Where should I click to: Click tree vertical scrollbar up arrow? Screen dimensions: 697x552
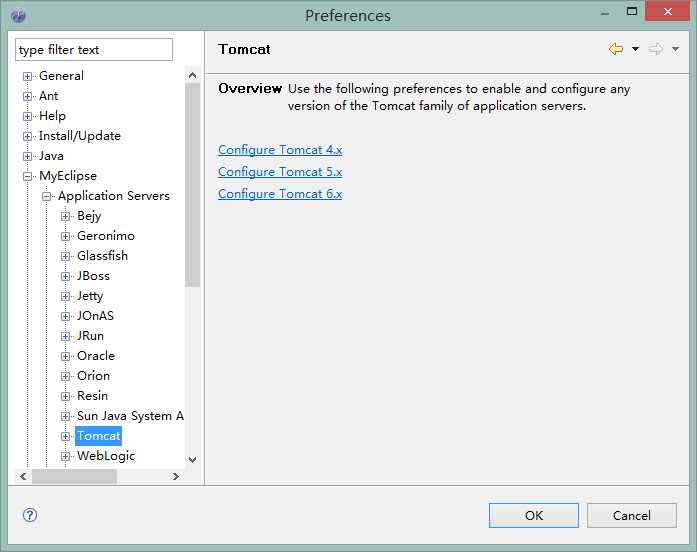(192, 75)
